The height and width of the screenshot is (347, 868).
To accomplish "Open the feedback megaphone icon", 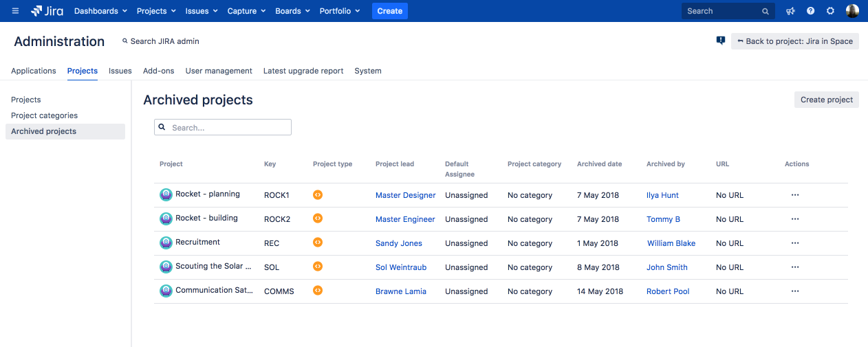I will [x=791, y=11].
